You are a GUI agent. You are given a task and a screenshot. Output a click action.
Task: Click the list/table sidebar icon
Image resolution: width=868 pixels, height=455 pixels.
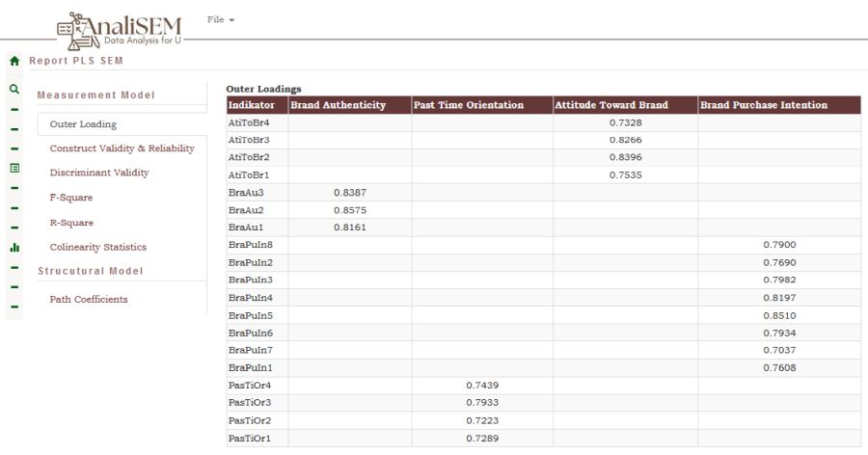pyautogui.click(x=14, y=168)
